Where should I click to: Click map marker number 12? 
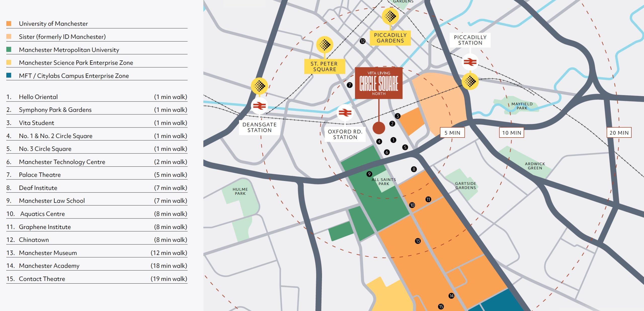pyautogui.click(x=363, y=41)
